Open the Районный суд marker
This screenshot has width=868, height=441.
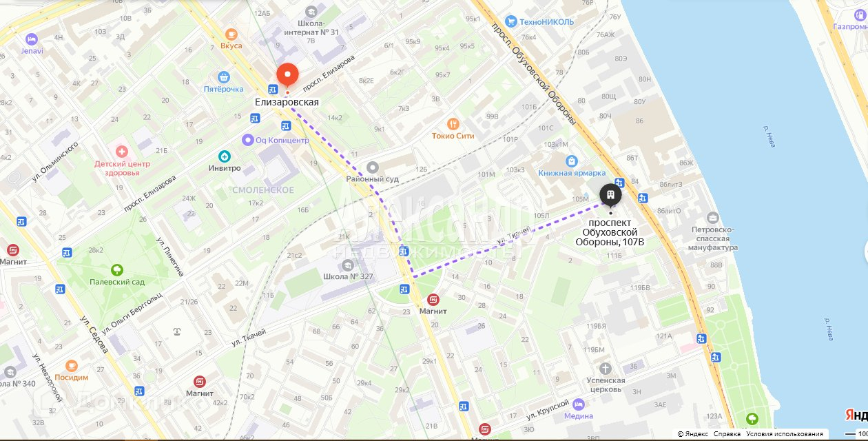click(373, 167)
